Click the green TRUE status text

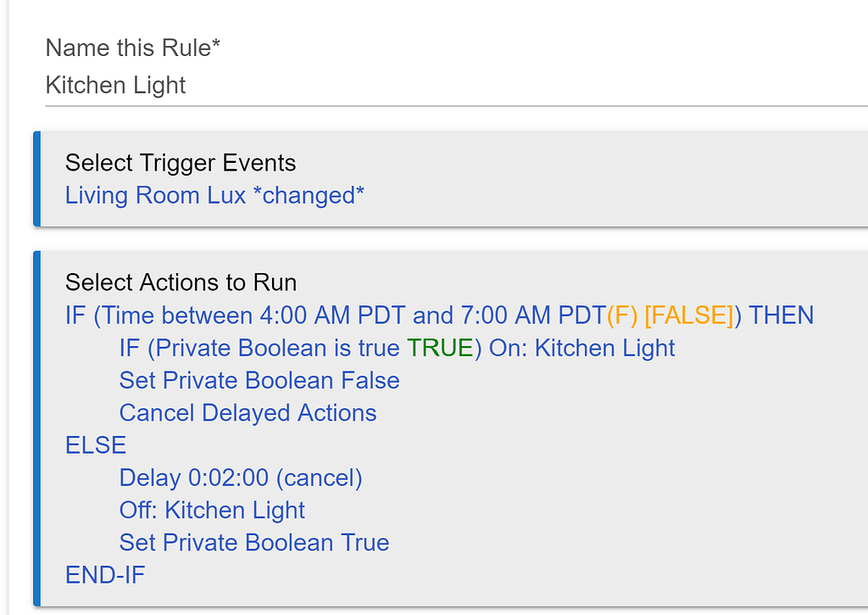click(x=439, y=349)
